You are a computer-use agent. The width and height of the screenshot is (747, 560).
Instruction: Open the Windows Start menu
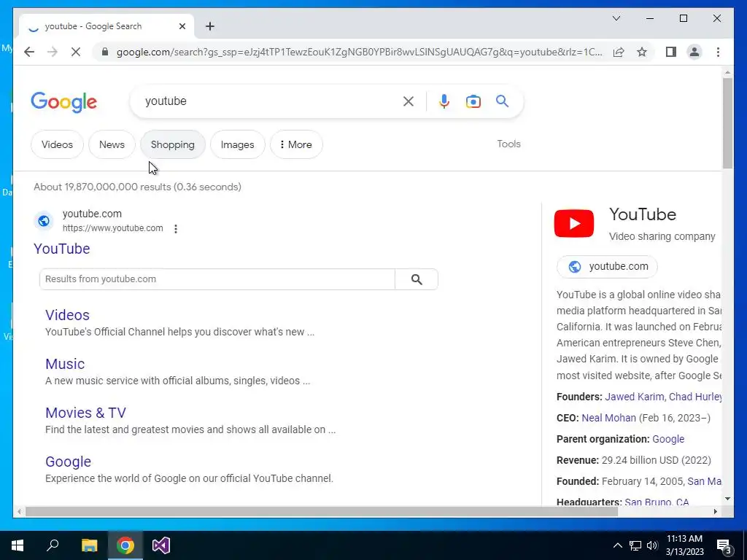18,545
